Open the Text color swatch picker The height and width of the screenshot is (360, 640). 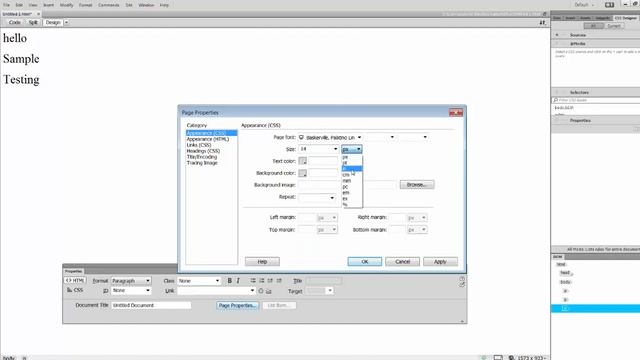tap(302, 161)
